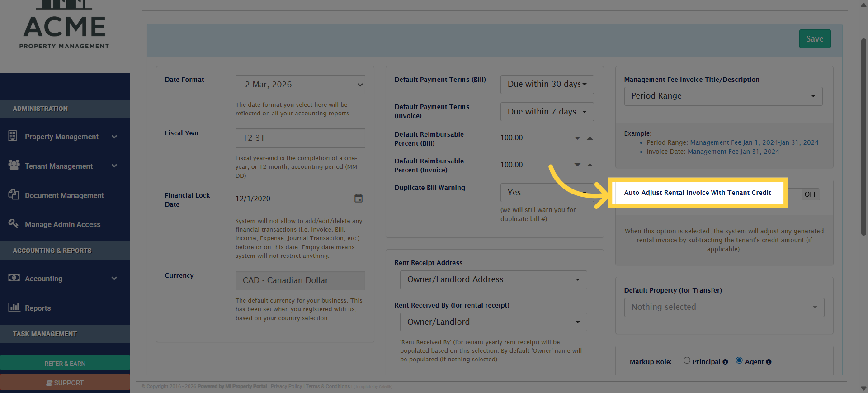This screenshot has height=393, width=868.
Task: Click the Manage Admin Access key icon
Action: [x=14, y=223]
